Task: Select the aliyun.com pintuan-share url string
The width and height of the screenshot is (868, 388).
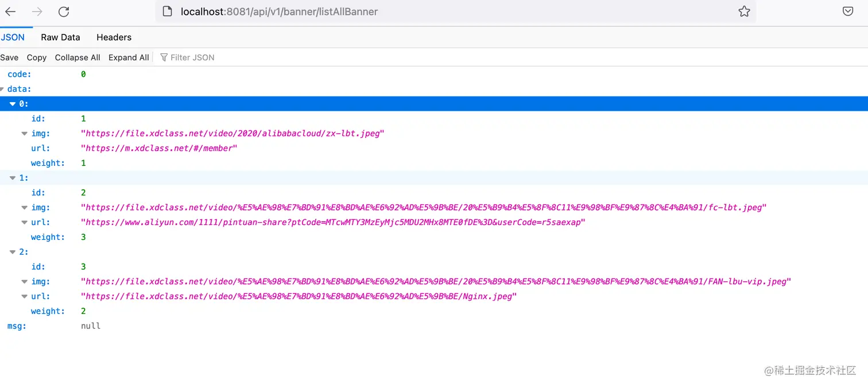Action: (333, 222)
